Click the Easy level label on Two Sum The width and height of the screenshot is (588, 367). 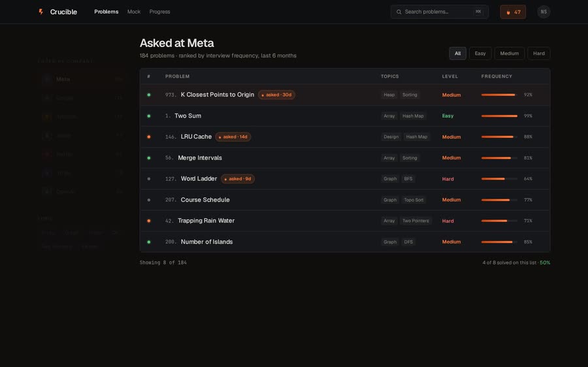coord(448,116)
